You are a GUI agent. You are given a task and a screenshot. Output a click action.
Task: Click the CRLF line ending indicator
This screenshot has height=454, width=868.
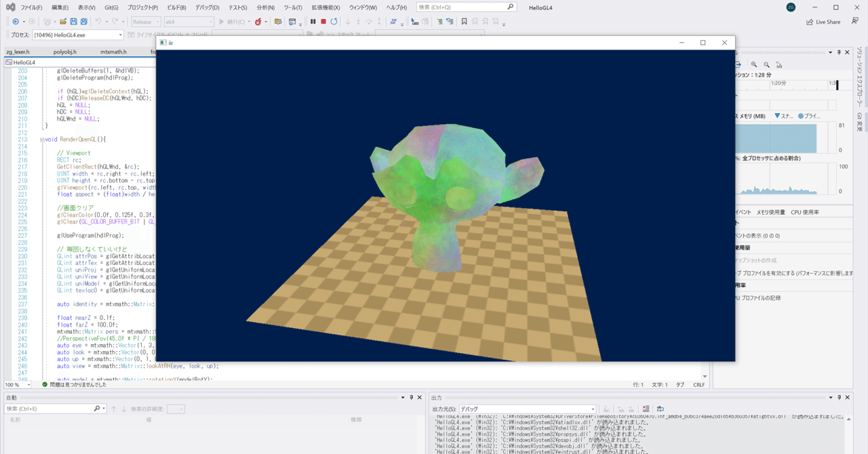[698, 384]
